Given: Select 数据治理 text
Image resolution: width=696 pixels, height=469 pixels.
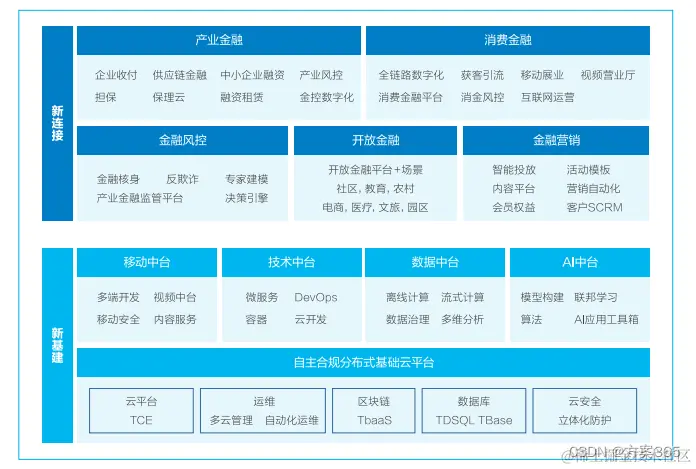Looking at the screenshot, I should pos(407,319).
